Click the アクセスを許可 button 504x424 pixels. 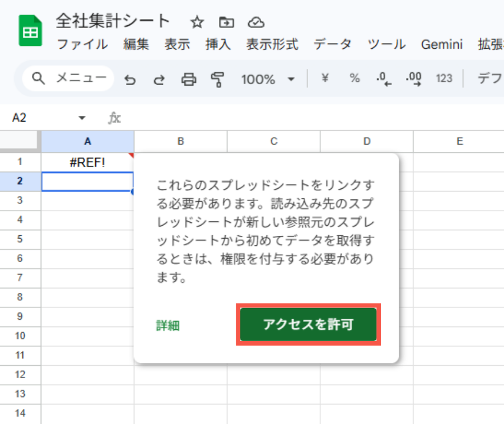tap(309, 325)
